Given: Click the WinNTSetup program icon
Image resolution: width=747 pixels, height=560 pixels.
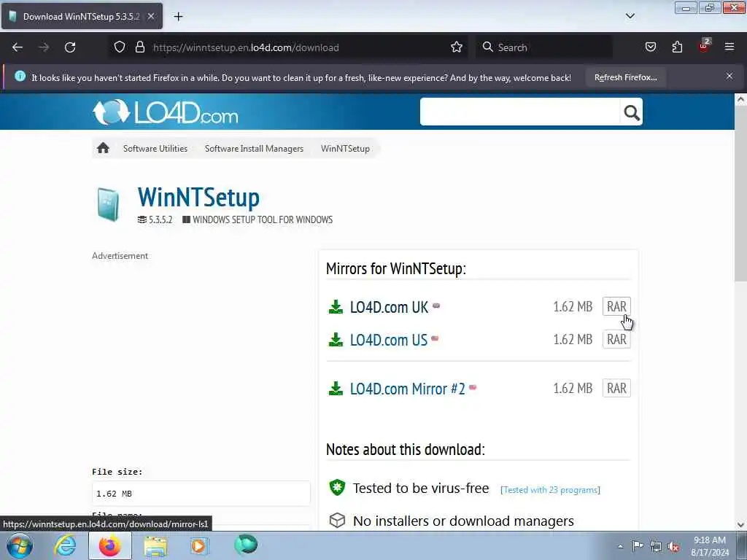Looking at the screenshot, I should click(108, 205).
